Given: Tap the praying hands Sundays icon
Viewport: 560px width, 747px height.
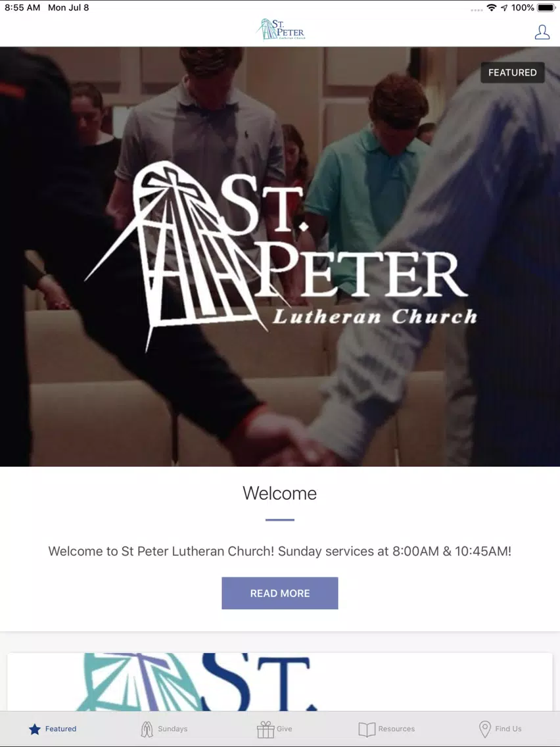Looking at the screenshot, I should 147,729.
